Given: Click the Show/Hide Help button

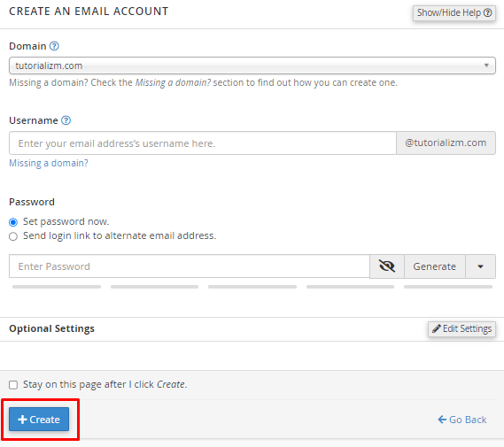Looking at the screenshot, I should (x=454, y=13).
